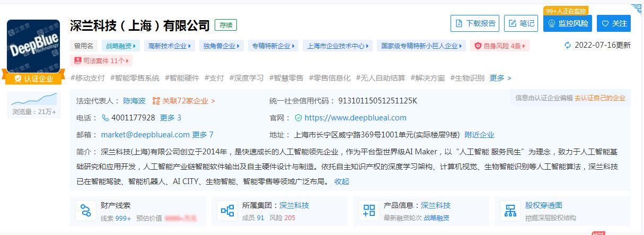Open the page views trend chart
The width and height of the screenshot is (644, 235).
point(34,100)
